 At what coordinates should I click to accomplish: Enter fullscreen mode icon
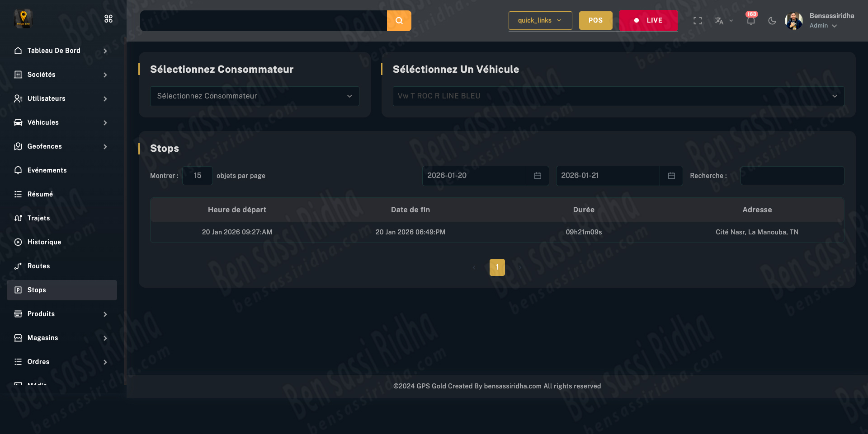698,21
